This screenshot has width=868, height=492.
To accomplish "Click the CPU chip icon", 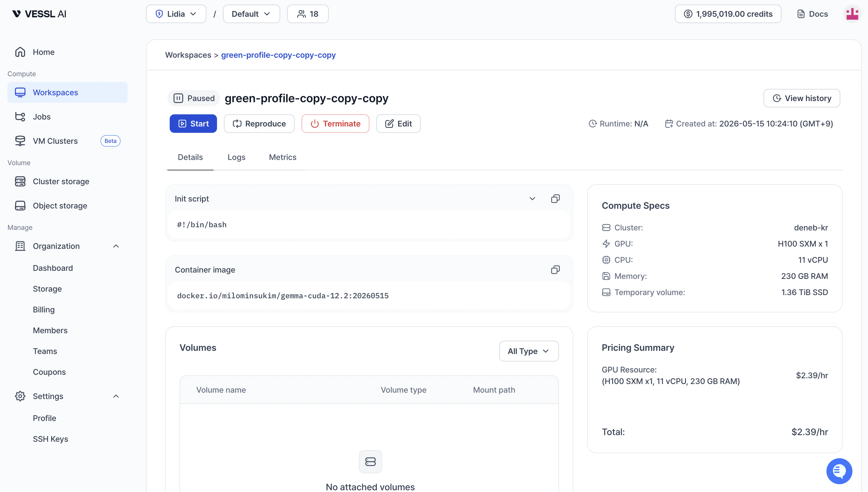I will pos(606,260).
